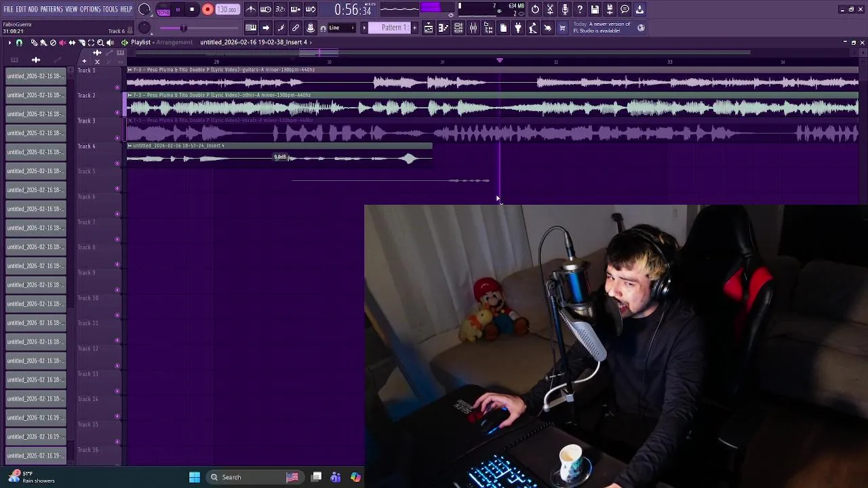Open the Line snap dropdown
Image resolution: width=868 pixels, height=488 pixels.
pyautogui.click(x=341, y=28)
